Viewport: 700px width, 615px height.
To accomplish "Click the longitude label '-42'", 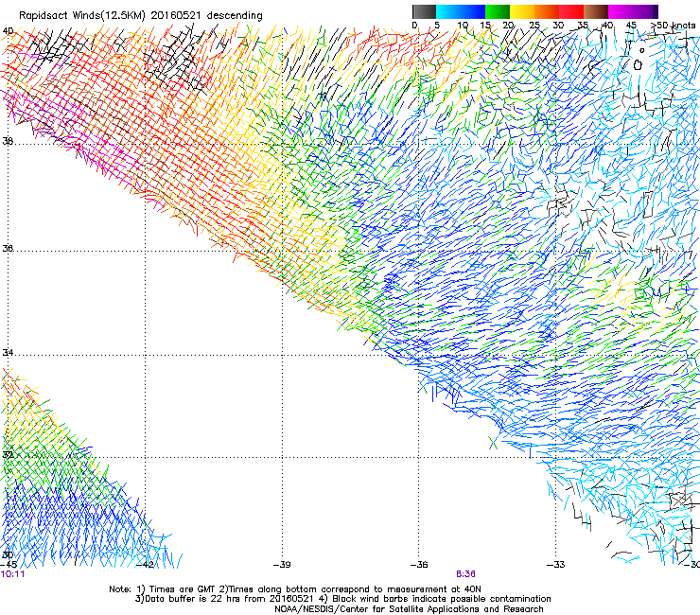I will [145, 565].
